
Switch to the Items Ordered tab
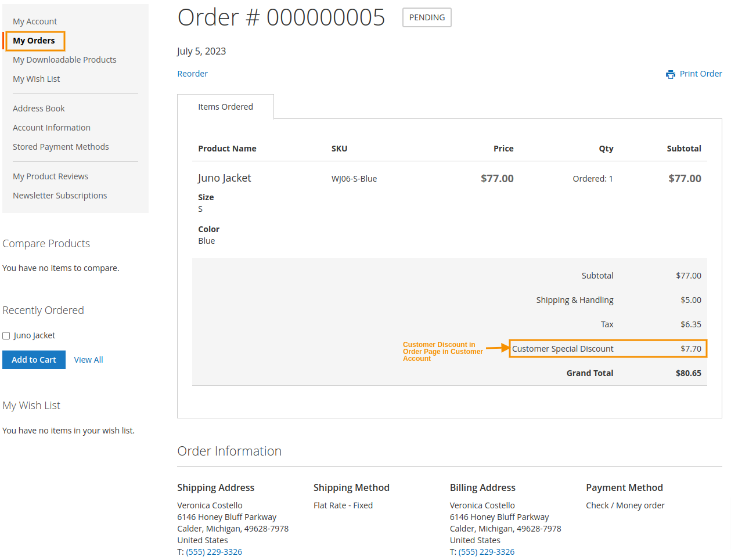click(x=225, y=106)
